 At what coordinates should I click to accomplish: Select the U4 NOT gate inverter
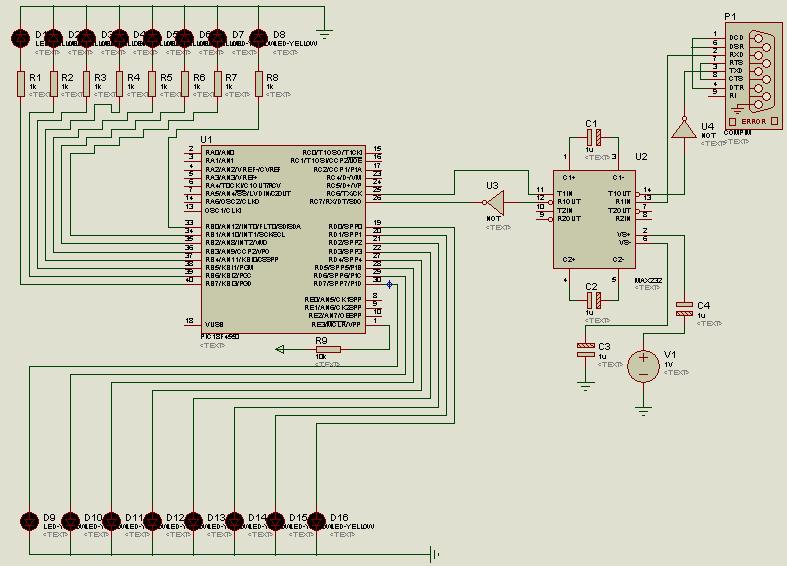click(x=684, y=127)
